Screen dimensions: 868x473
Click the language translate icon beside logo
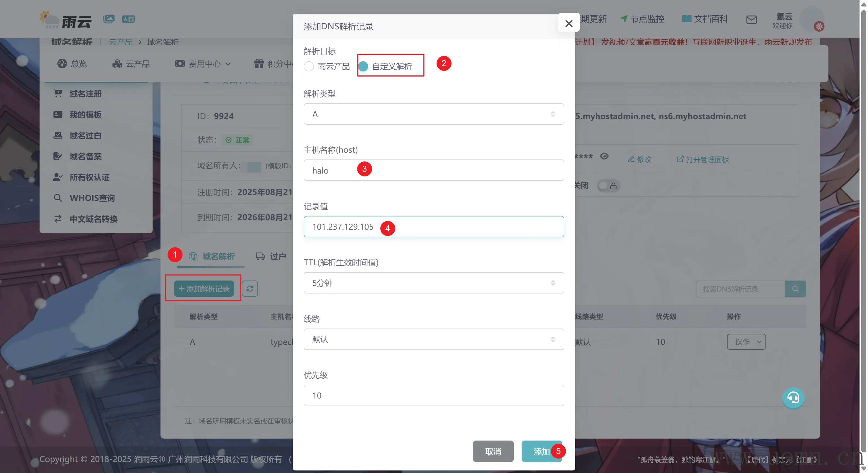[128, 19]
